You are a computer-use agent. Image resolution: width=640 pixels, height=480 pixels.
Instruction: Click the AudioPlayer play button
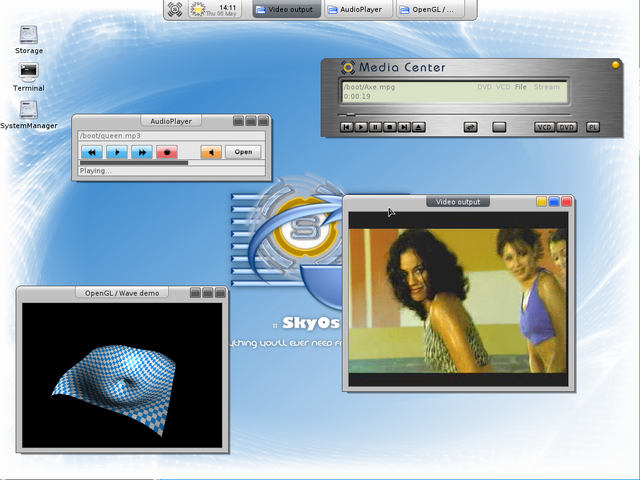117,152
